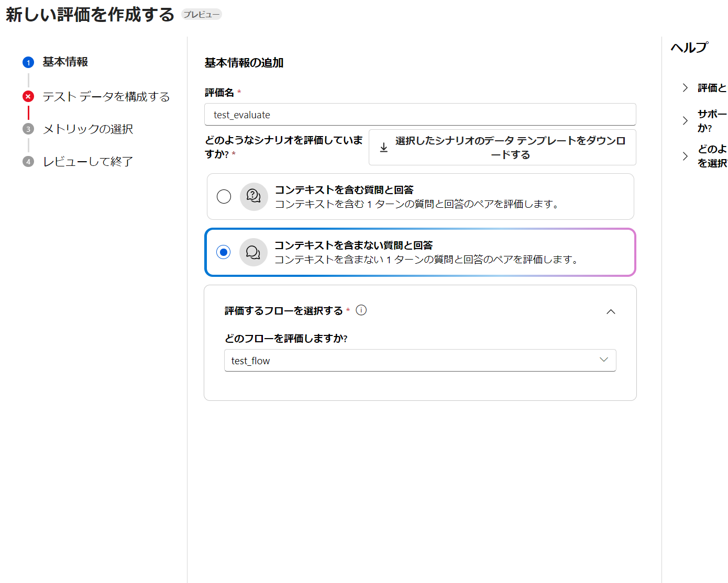Click the どのようなシナリオを評価していますか? label
The height and width of the screenshot is (583, 728).
pos(283,147)
